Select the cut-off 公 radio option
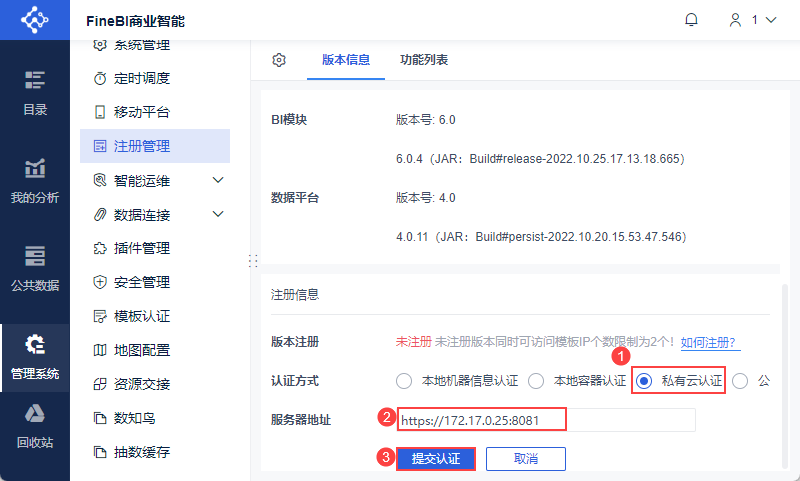Screen dimensions: 800x481 [x=740, y=381]
